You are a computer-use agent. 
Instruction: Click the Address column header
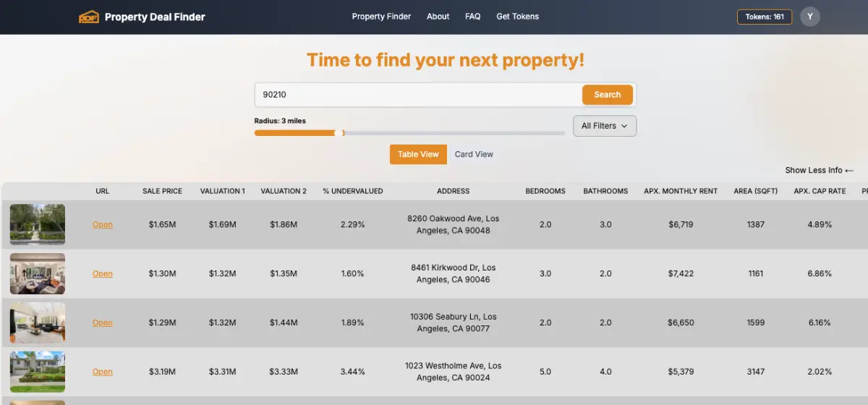[x=454, y=191]
